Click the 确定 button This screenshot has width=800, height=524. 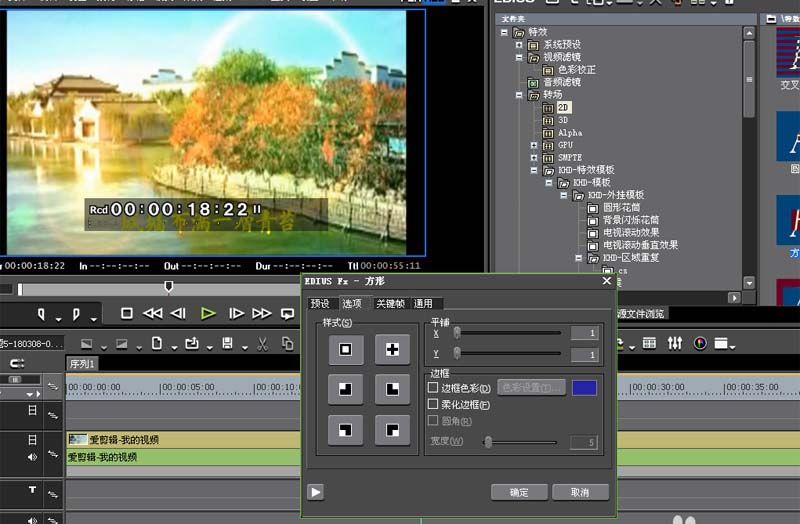click(519, 492)
